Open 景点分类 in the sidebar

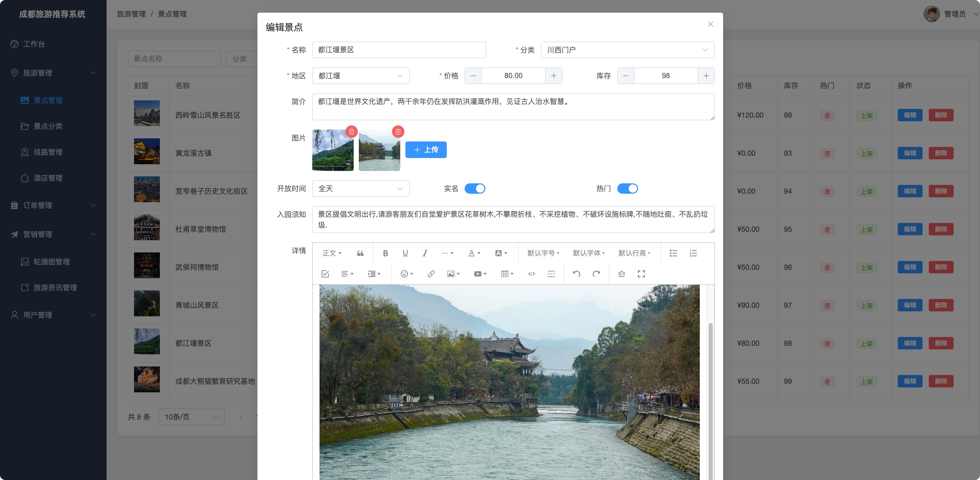pos(53,126)
